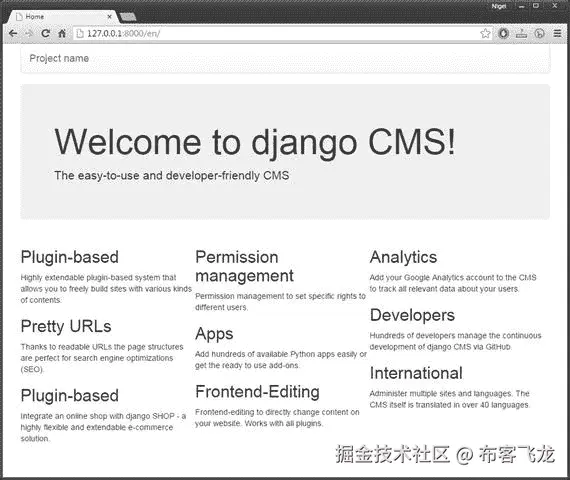
Task: Click the Welcome to django CMS! heading
Action: click(254, 143)
